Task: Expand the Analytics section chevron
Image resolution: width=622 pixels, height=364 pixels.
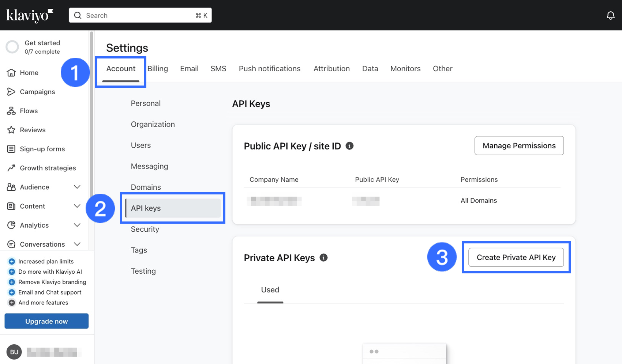Action: 77,225
